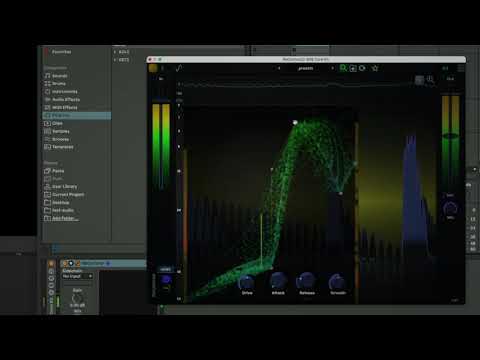Toggle the device activator on device title bar

[x=65, y=263]
